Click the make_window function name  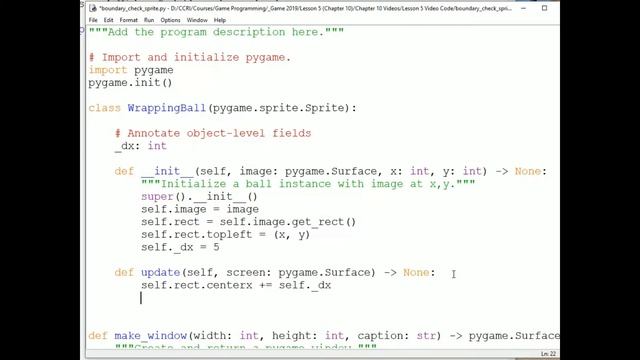coord(151,336)
